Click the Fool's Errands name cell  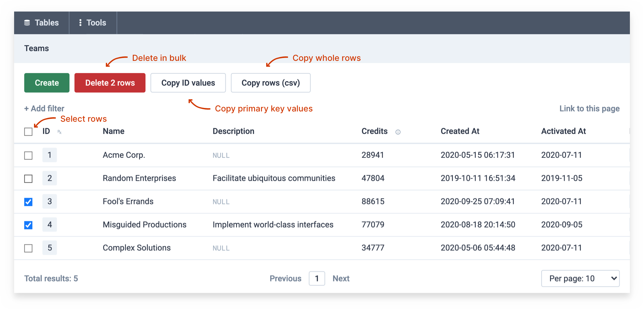(x=128, y=201)
